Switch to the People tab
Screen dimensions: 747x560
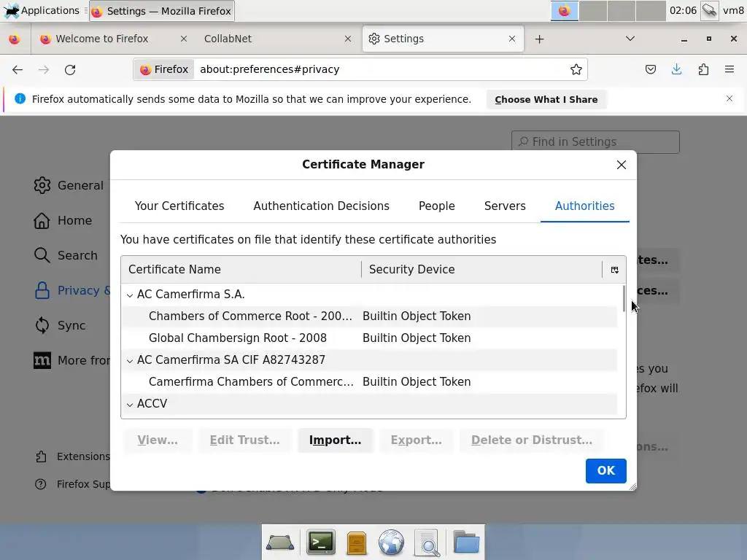(x=436, y=206)
